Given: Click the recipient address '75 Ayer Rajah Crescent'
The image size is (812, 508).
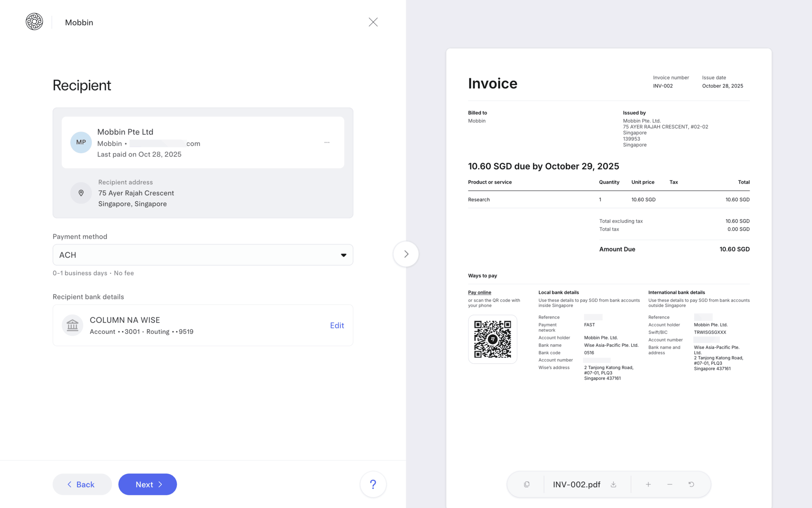Looking at the screenshot, I should point(136,193).
